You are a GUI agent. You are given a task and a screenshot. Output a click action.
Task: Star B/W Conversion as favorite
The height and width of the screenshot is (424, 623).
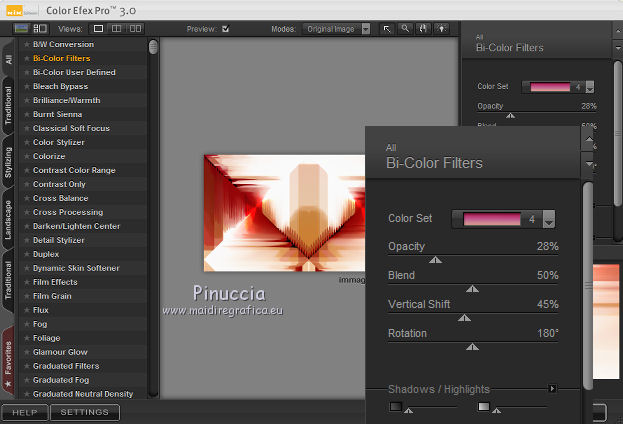(27, 44)
